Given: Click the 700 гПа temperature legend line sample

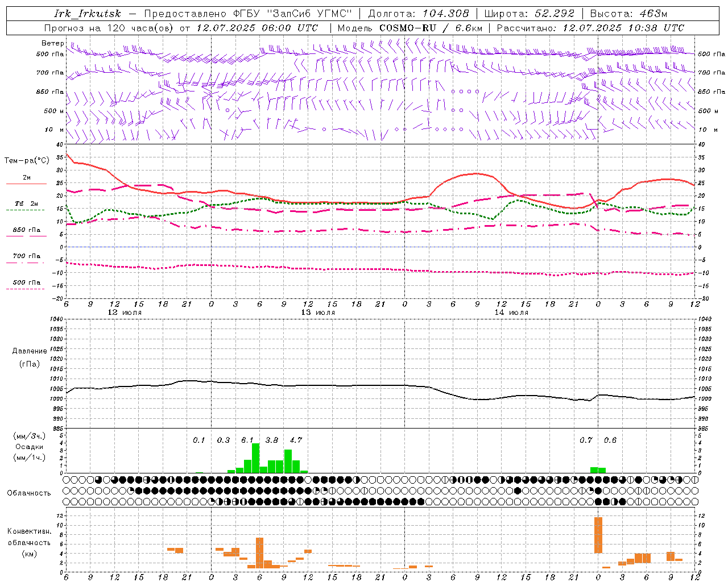Looking at the screenshot, I should [25, 263].
